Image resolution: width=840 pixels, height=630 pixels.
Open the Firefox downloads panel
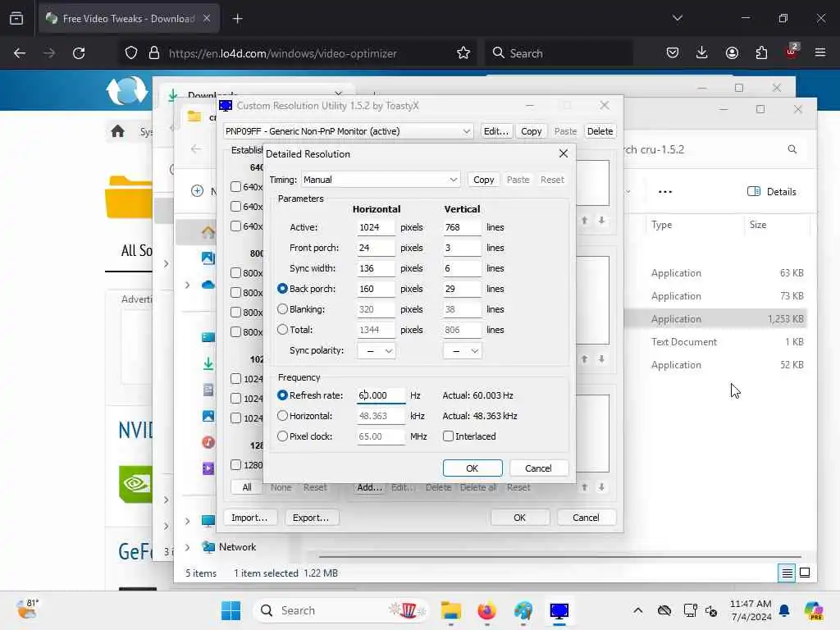pos(702,52)
